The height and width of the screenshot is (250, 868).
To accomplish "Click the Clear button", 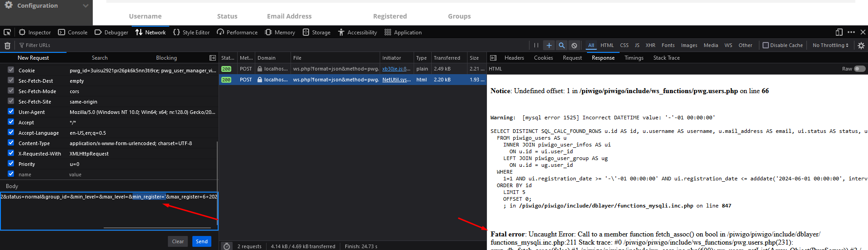I will [178, 241].
